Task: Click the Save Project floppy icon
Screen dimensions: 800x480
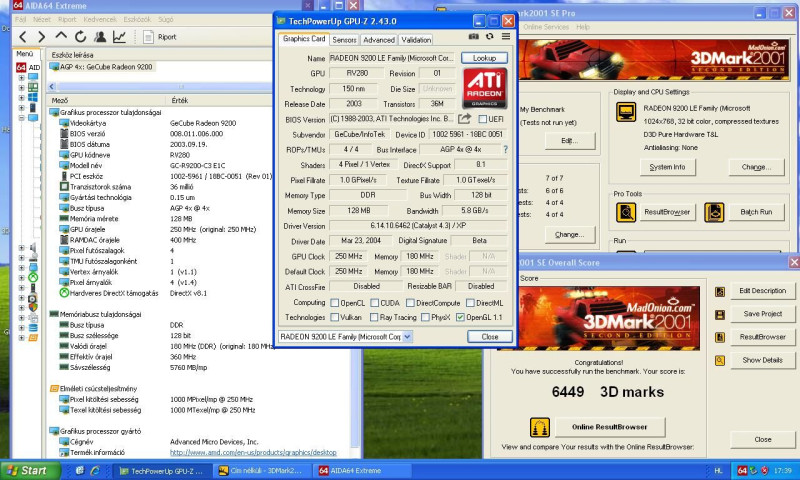Action: (720, 314)
